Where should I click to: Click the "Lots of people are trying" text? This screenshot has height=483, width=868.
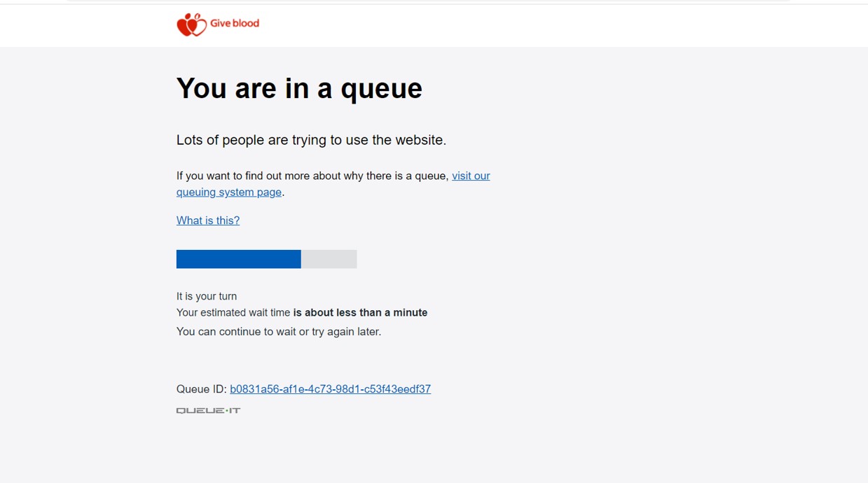click(x=311, y=140)
